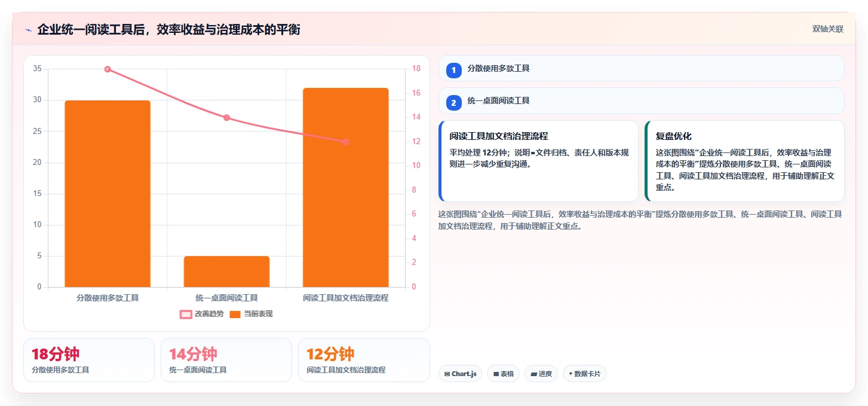Click the summary paragraph below the cards

[x=641, y=220]
